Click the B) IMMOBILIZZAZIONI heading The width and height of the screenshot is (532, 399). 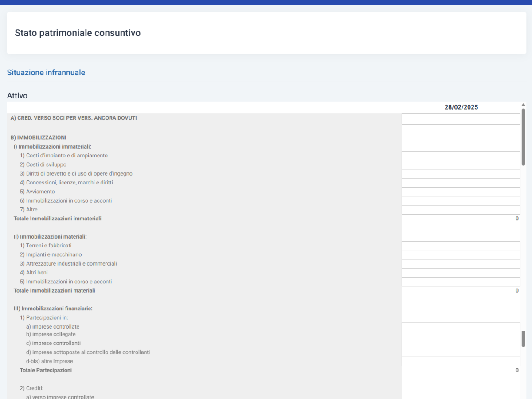[39, 138]
